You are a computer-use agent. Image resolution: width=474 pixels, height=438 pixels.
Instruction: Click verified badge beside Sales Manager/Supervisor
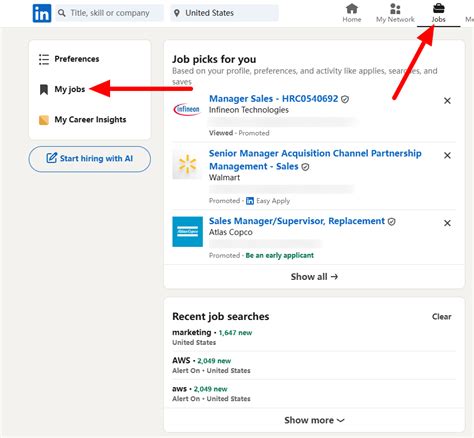(x=392, y=222)
